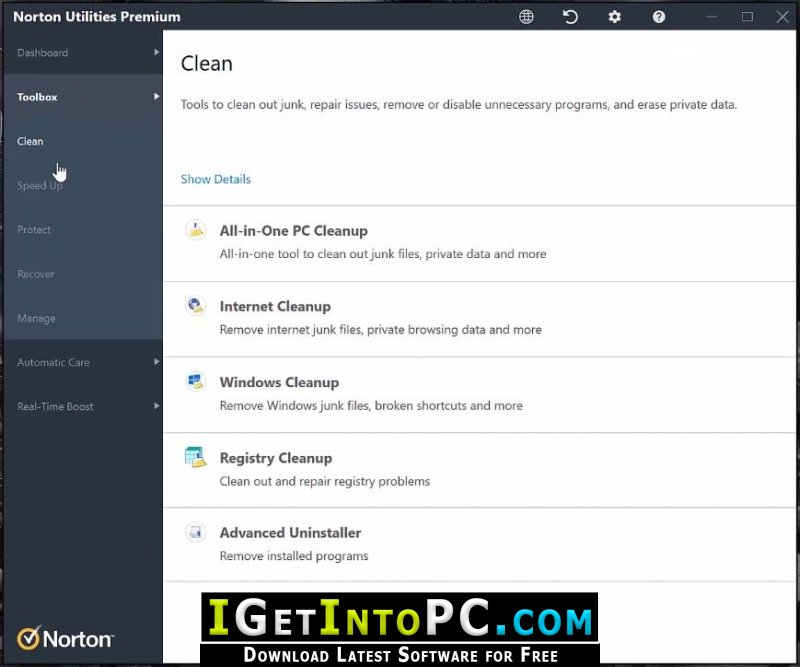Viewport: 800px width, 667px height.
Task: Expand the Automatic Care arrow
Action: (157, 362)
